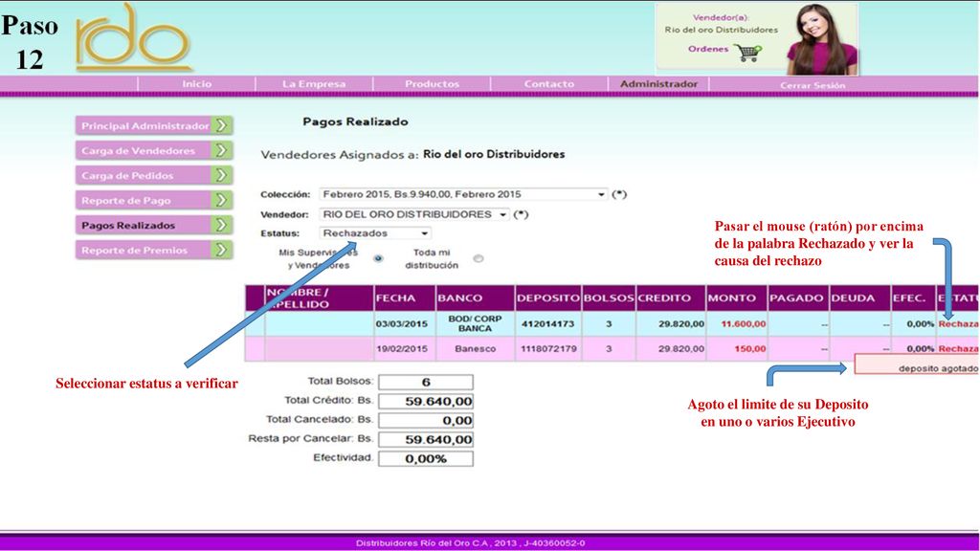Select the Toda mi distribución radio button
Screen dimensions: 980x551
click(x=479, y=258)
